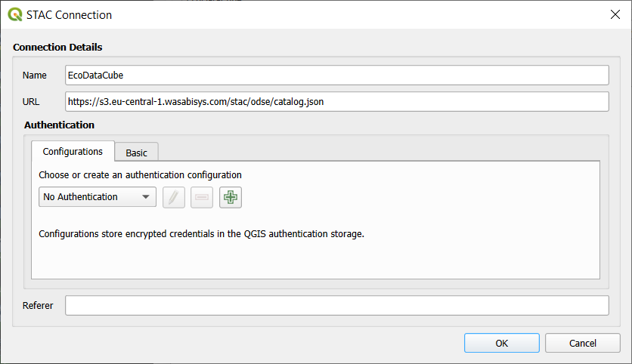Click the encrypted credentials description text
The height and width of the screenshot is (364, 632).
[x=202, y=234]
